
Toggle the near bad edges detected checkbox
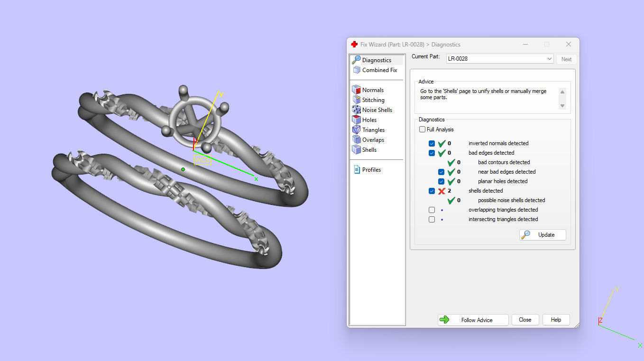tap(441, 172)
